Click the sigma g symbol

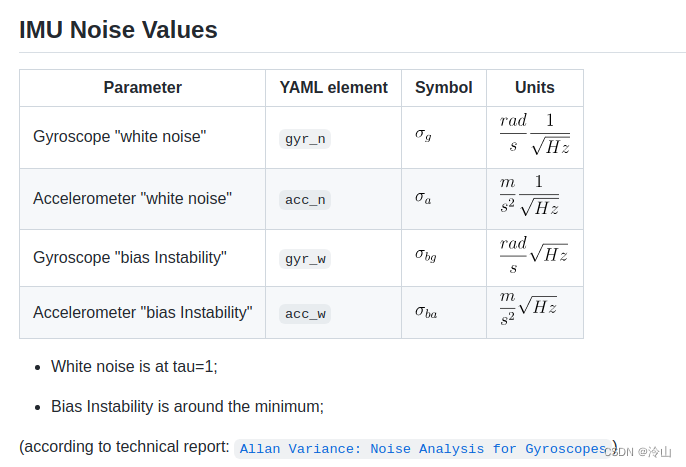(x=423, y=135)
